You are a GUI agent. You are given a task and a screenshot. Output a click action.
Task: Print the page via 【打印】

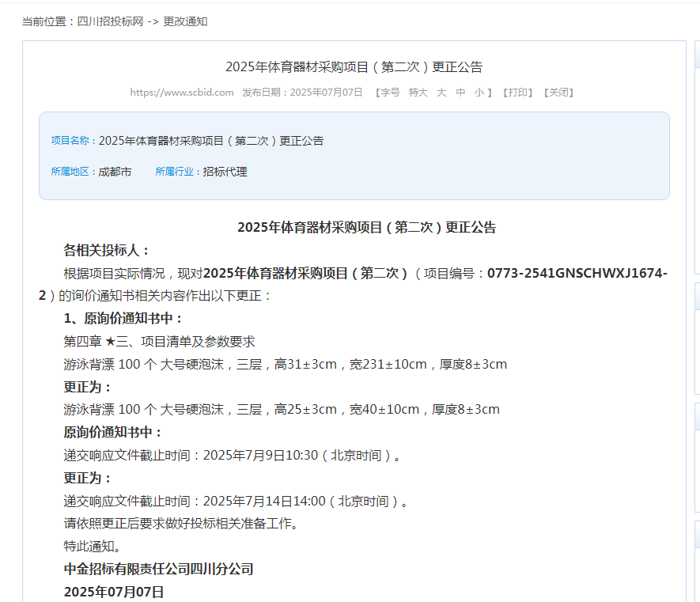click(518, 93)
